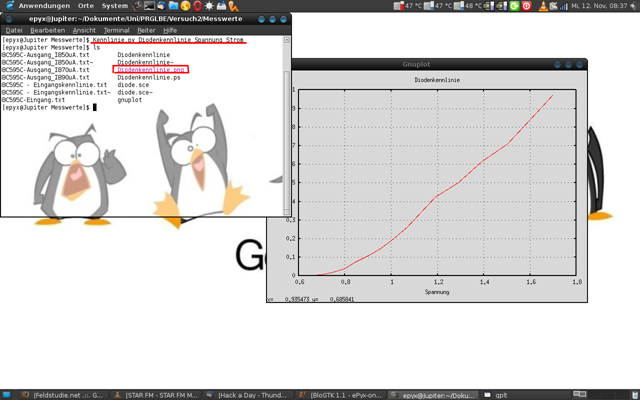Open the System menu in top panel
640x400 pixels.
point(114,6)
